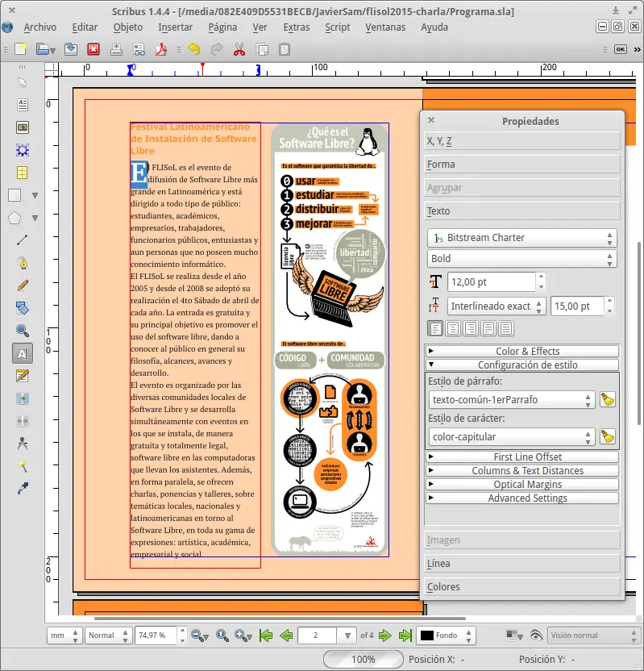
Task: Select the Insert Shape tool
Action: (15, 195)
